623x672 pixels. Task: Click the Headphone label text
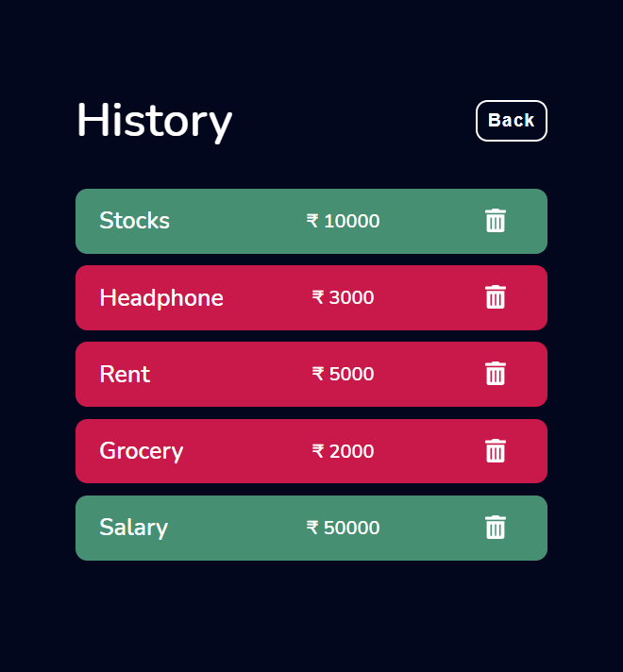point(161,297)
